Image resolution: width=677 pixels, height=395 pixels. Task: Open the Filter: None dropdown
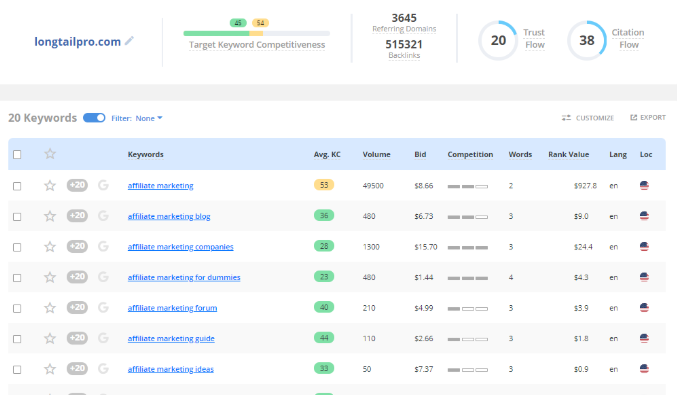click(137, 118)
